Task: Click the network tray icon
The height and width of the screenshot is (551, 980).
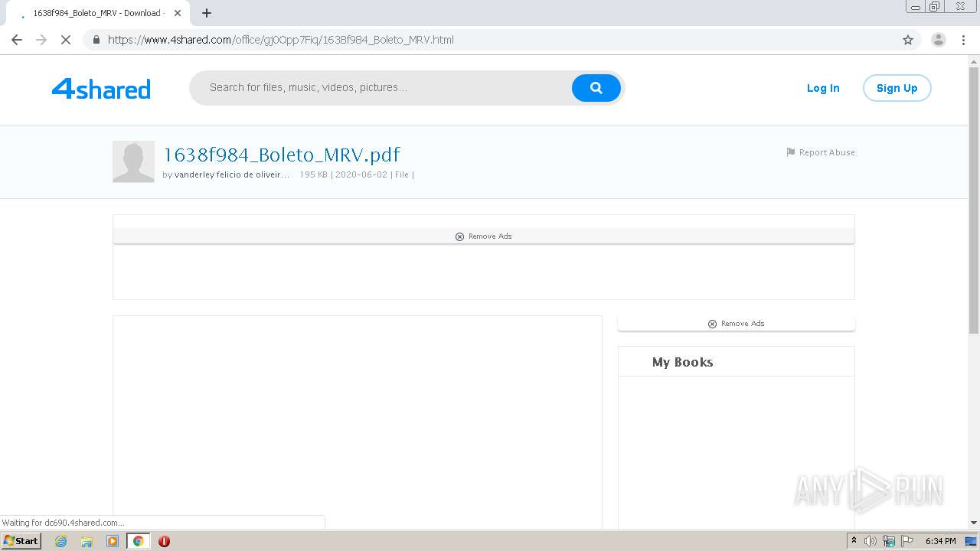Action: tap(889, 541)
